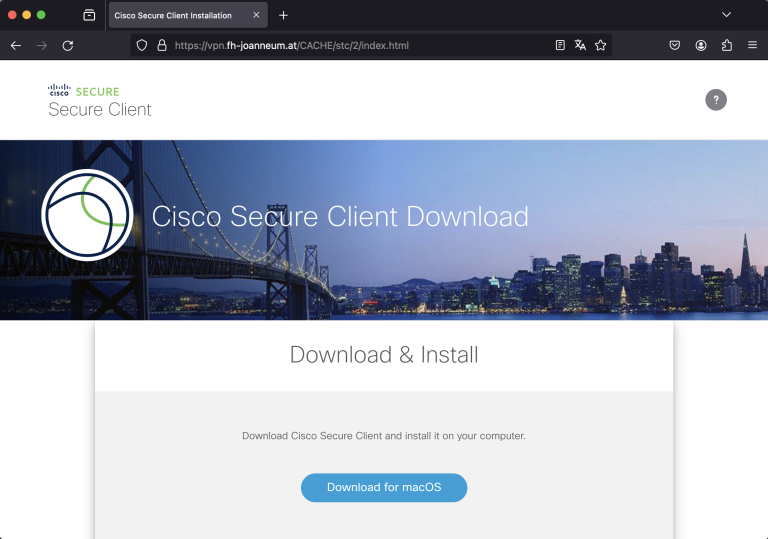Click the Cisco Secure Client logo
This screenshot has height=539, width=768.
[x=99, y=100]
